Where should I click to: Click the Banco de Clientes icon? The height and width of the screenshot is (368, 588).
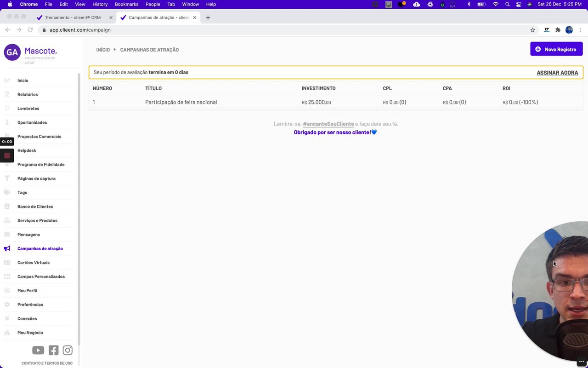point(7,207)
